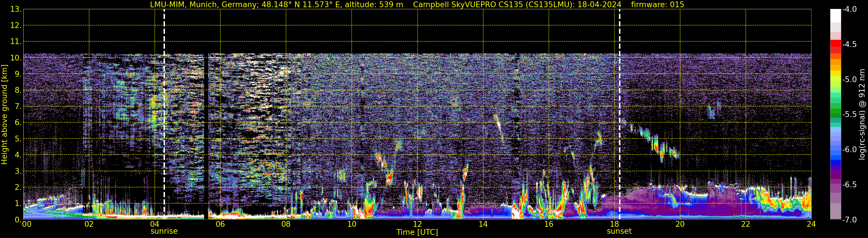Click the '22' tick on the time axis
Viewport: 868px width, 238px height.
pos(746,224)
